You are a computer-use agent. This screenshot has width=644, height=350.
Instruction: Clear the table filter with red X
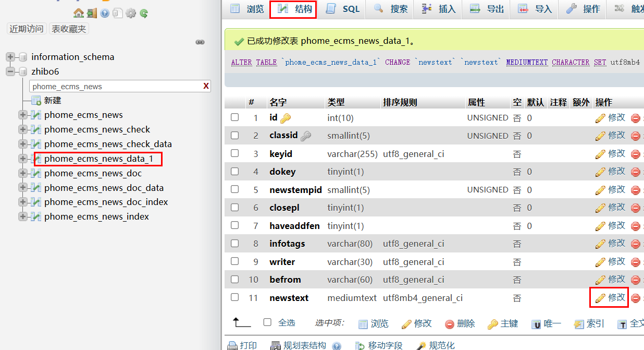206,86
